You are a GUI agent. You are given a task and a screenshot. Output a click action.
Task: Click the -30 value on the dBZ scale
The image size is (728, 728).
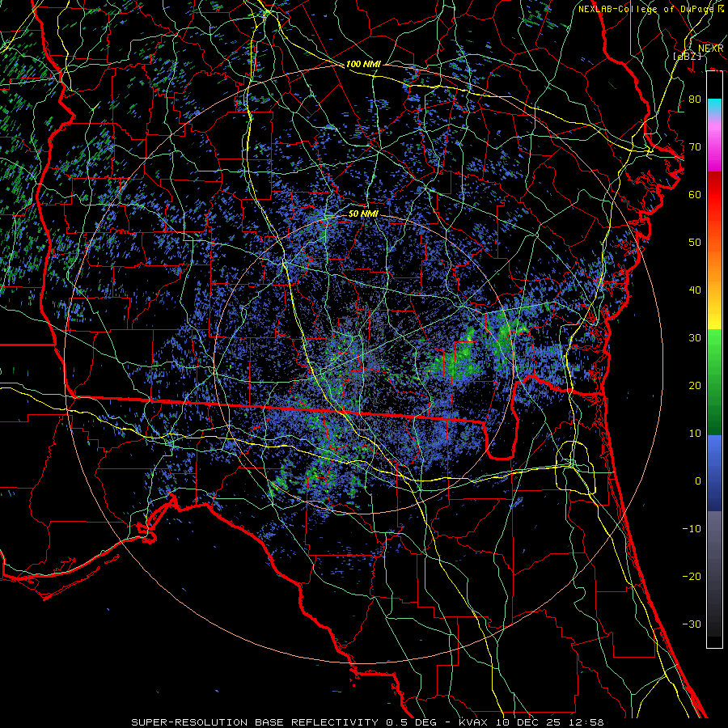pos(692,624)
